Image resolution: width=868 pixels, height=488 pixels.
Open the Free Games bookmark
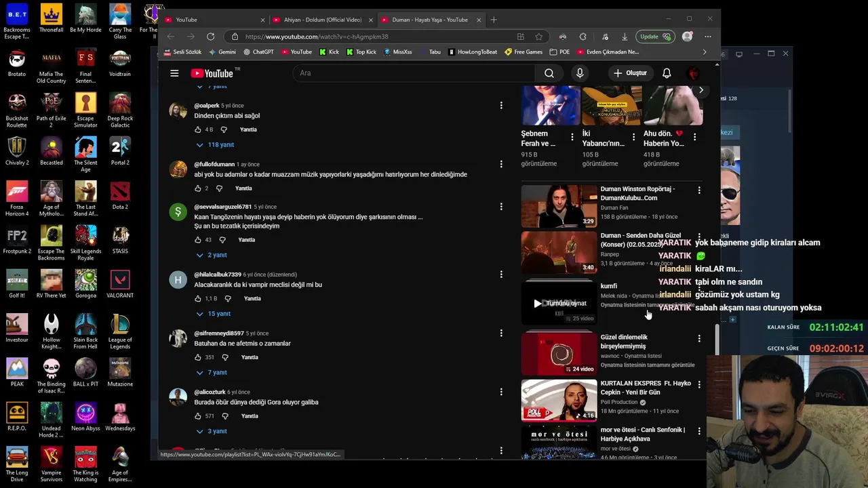pyautogui.click(x=524, y=52)
